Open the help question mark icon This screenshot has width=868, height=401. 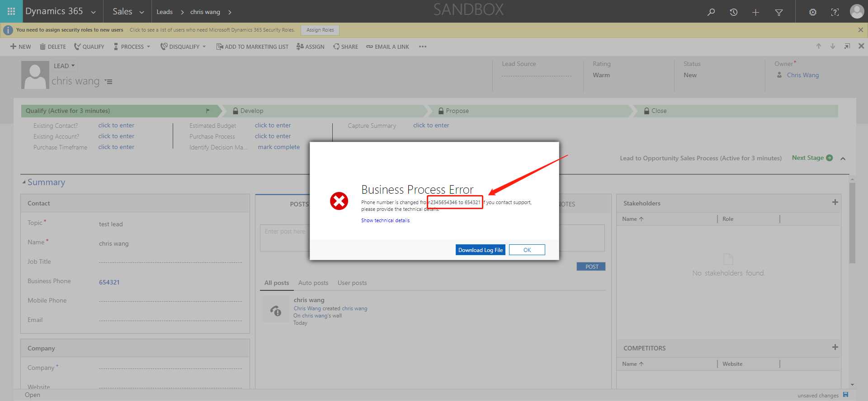point(835,12)
